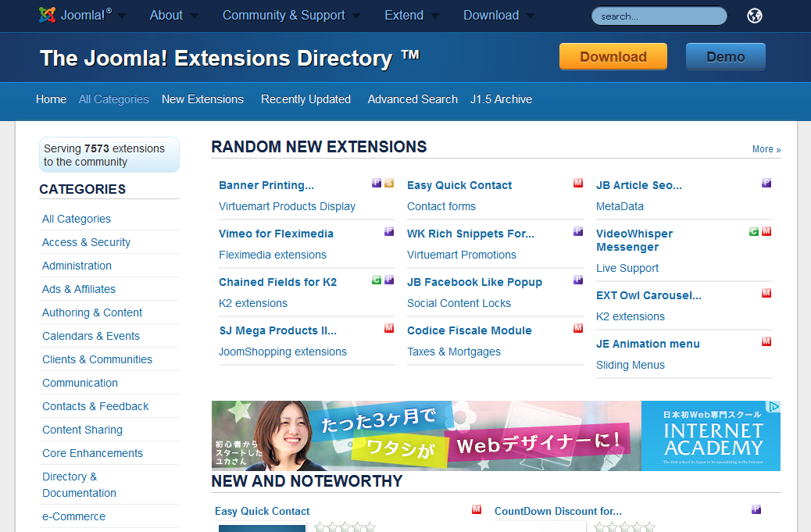Viewport: 811px width, 532px height.
Task: Open the Taxes & Mortgages category link
Action: (454, 352)
